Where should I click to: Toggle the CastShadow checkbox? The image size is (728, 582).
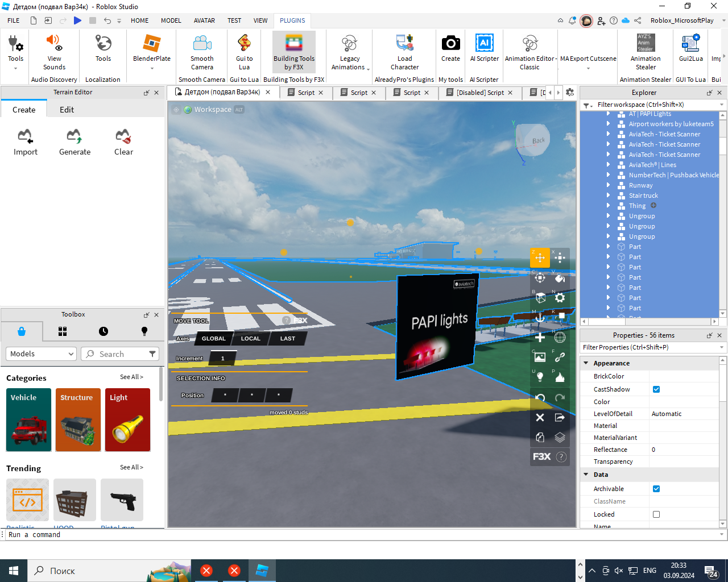coord(656,389)
